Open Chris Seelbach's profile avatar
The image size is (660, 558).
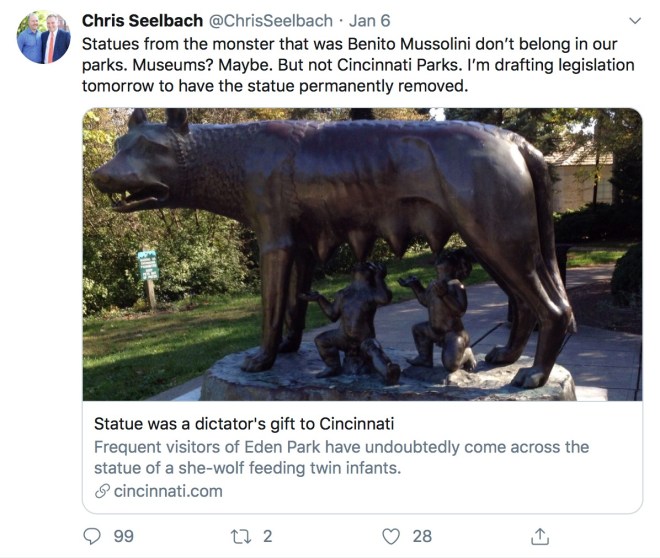click(43, 38)
